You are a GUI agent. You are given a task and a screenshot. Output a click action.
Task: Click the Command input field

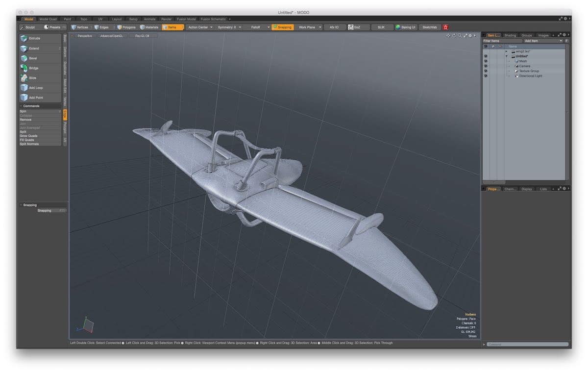click(527, 345)
